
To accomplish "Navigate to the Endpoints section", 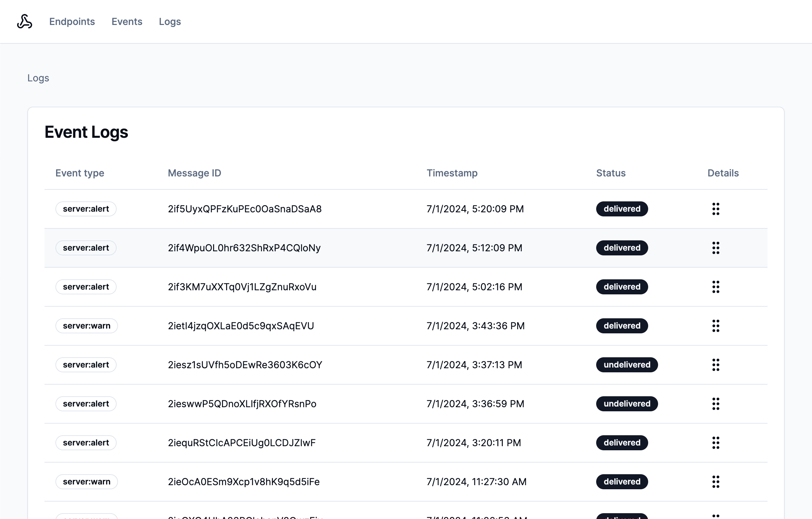I will coord(72,22).
